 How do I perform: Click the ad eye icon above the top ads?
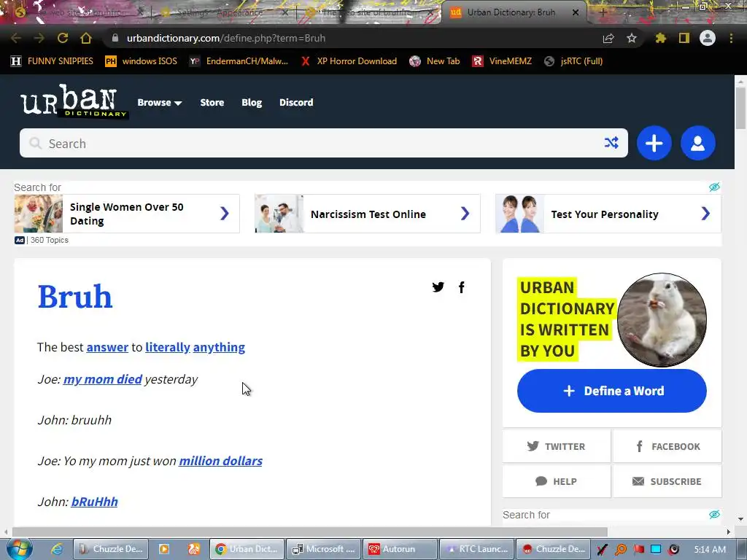tap(714, 187)
